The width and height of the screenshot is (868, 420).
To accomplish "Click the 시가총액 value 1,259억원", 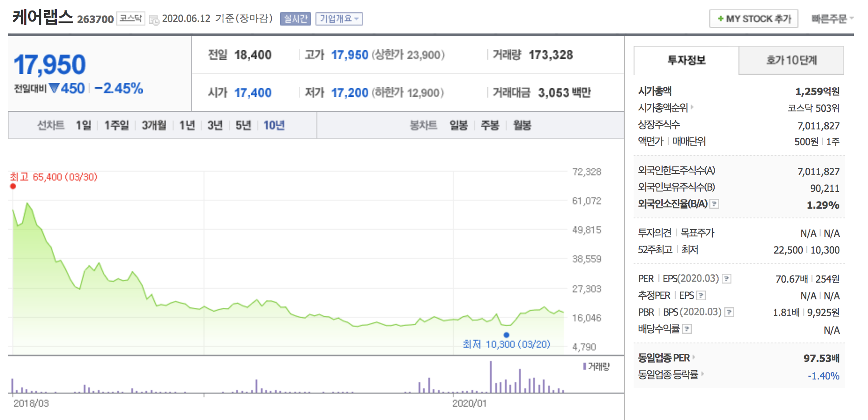I will point(817,92).
